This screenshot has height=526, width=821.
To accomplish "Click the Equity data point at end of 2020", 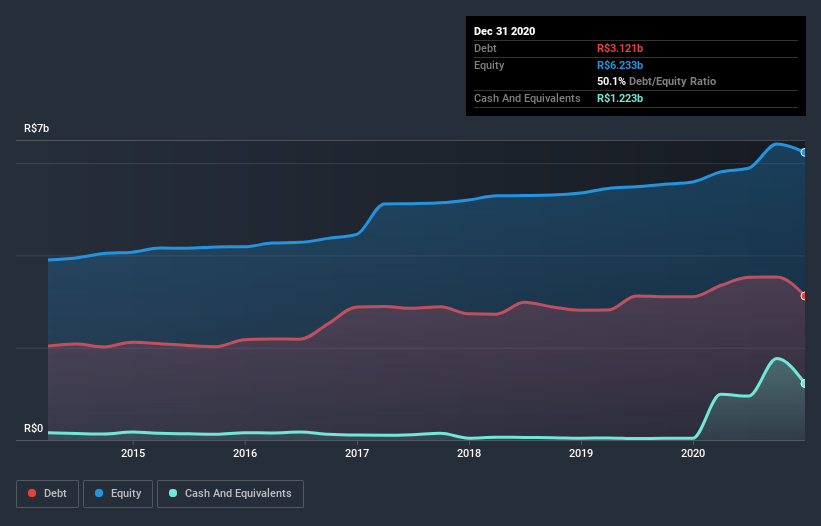I will pos(804,152).
